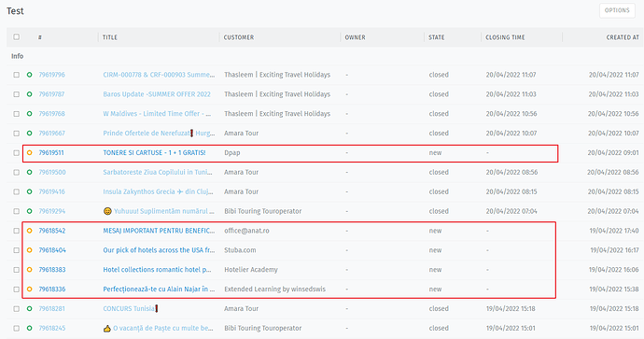
Task: Check the box for ticket 79619294
Action: 17,211
